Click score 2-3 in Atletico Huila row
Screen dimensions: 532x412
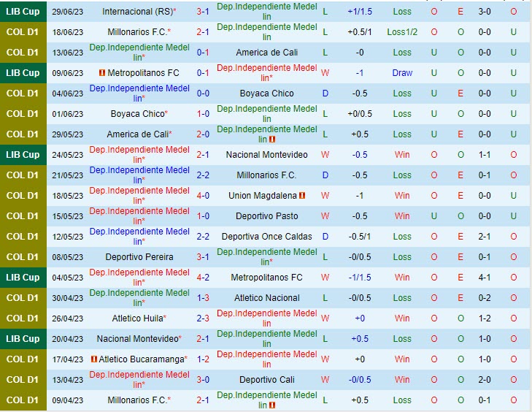203,318
